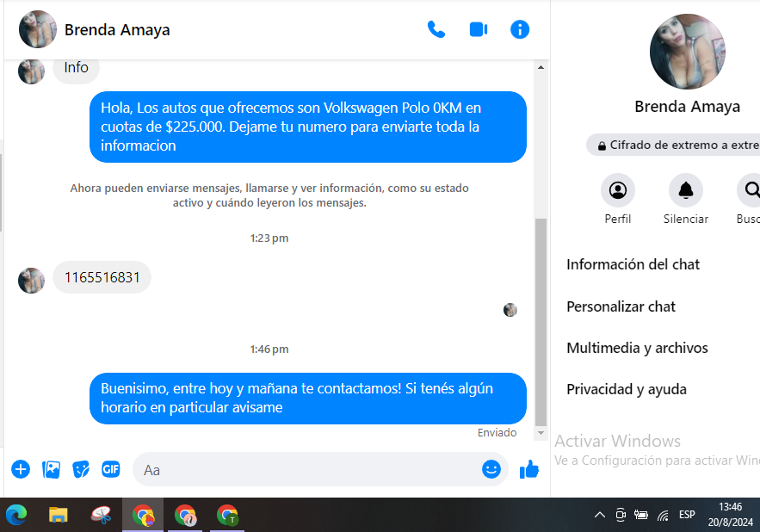The image size is (760, 532).
Task: Click the Info message bubble
Action: [76, 68]
